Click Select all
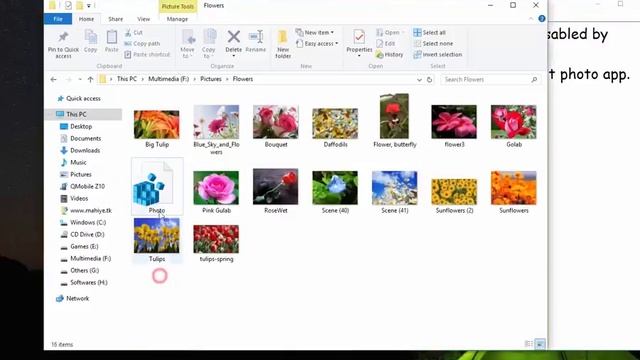This screenshot has width=640, height=360. click(429, 32)
